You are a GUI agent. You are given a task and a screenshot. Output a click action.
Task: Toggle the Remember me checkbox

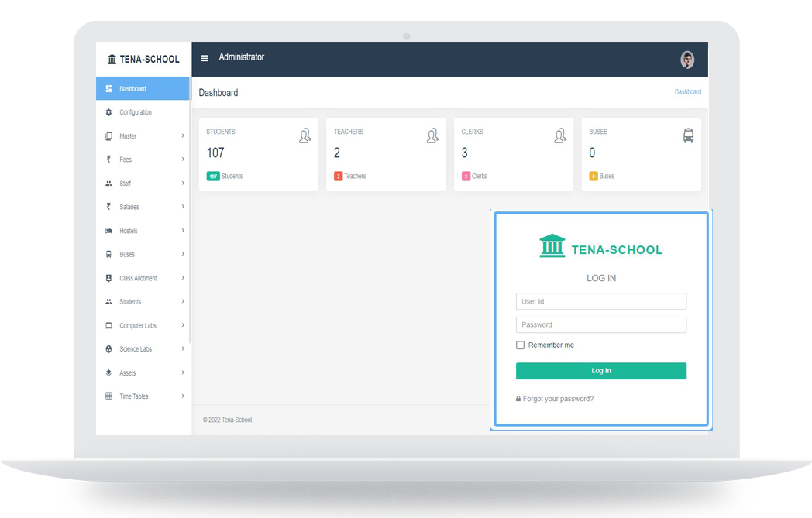(x=521, y=345)
